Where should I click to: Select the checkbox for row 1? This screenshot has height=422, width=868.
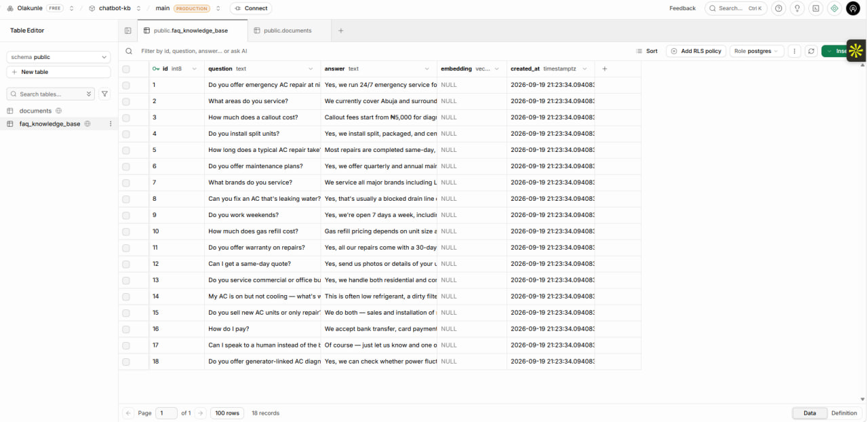(x=126, y=85)
